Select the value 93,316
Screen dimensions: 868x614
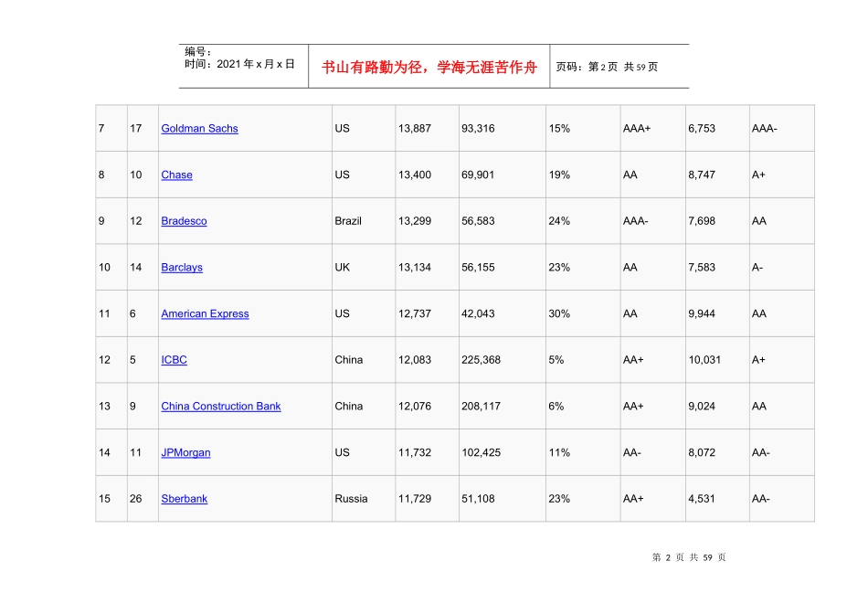pyautogui.click(x=478, y=129)
